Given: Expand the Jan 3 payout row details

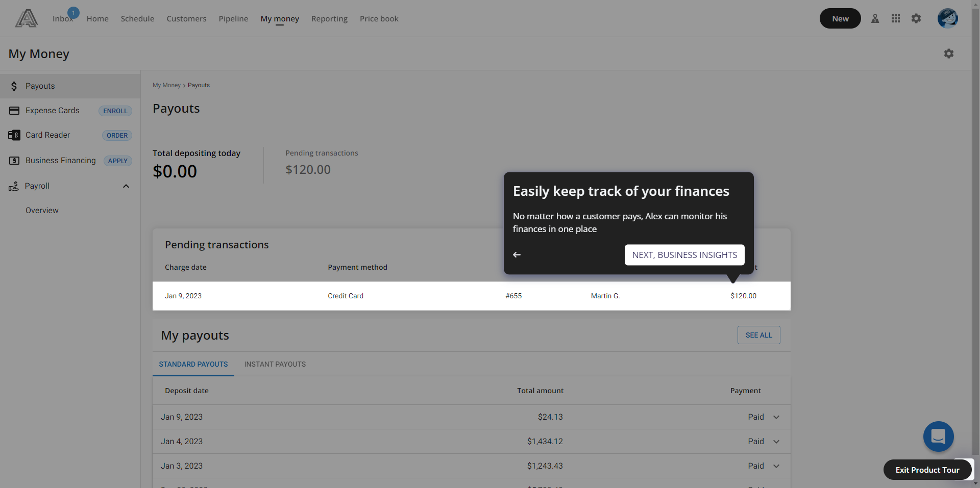Looking at the screenshot, I should click(x=776, y=466).
